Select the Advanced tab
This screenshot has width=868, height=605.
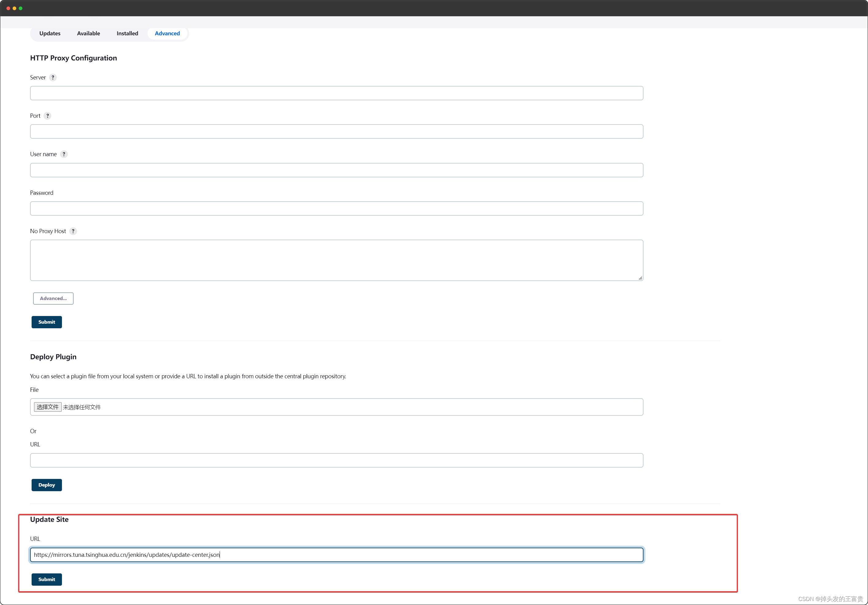(167, 33)
